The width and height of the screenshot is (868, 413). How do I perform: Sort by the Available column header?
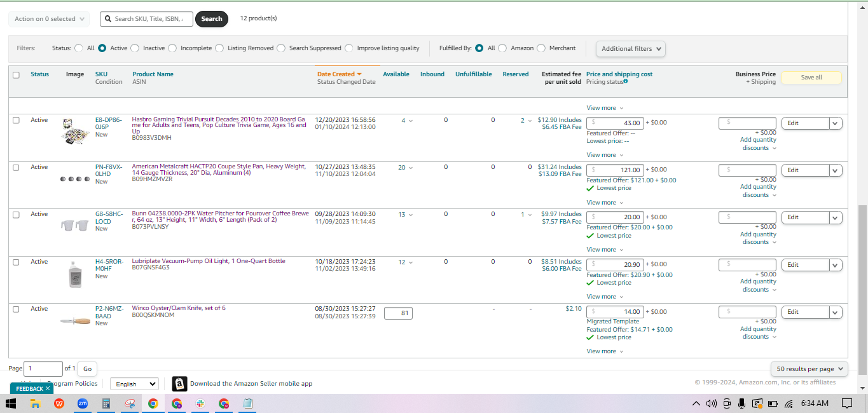coord(396,74)
